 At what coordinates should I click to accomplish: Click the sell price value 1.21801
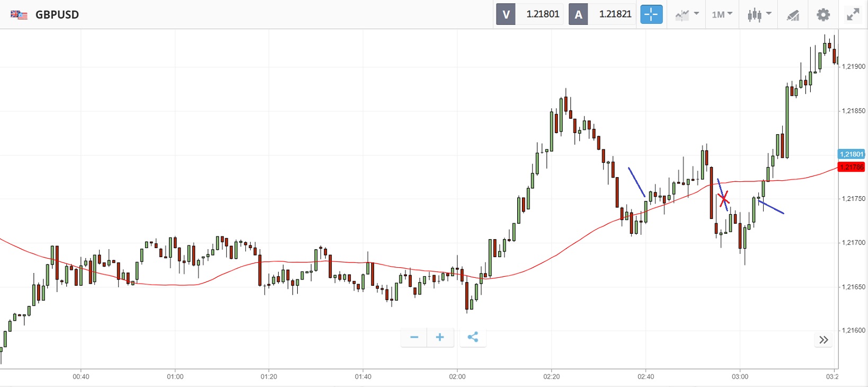(543, 14)
